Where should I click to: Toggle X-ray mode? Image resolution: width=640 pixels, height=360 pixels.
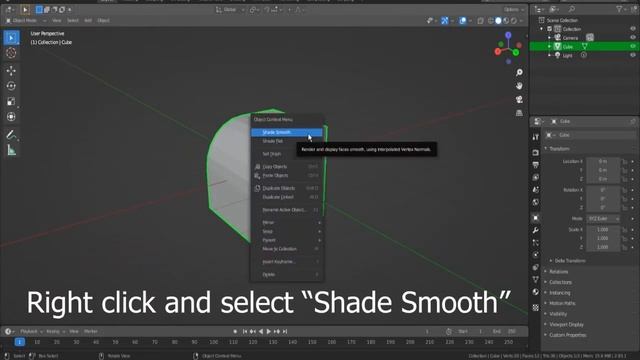coord(480,20)
